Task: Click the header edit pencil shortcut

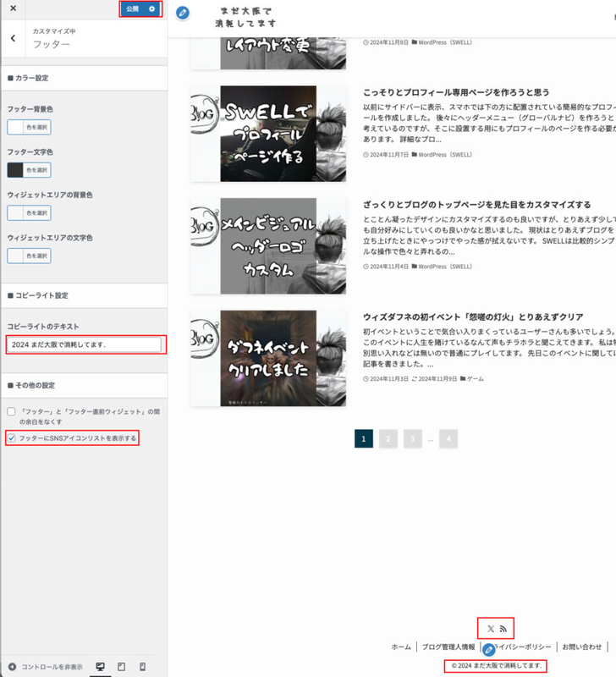Action: (x=183, y=13)
